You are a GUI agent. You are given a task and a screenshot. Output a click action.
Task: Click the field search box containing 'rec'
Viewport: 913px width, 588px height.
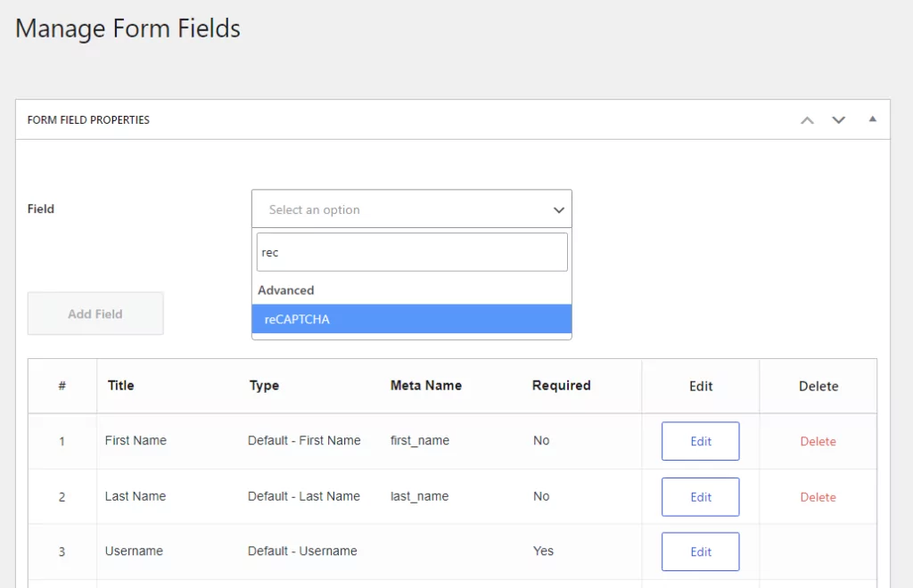[x=412, y=252]
